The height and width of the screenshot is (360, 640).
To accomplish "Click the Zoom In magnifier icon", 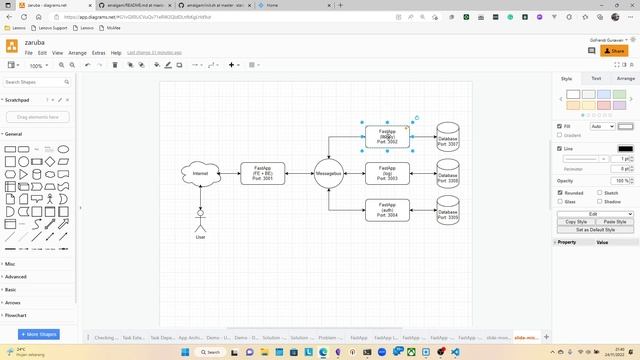I will tap(61, 65).
